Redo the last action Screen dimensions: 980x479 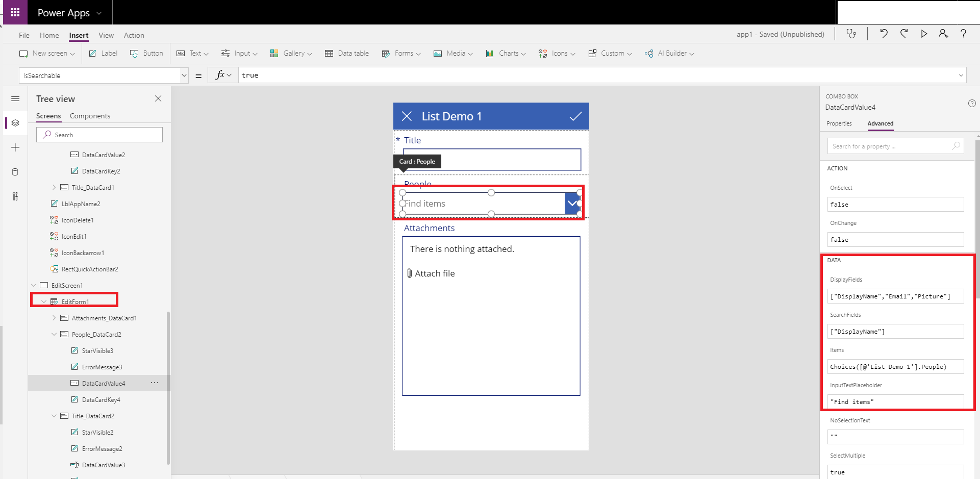tap(903, 34)
